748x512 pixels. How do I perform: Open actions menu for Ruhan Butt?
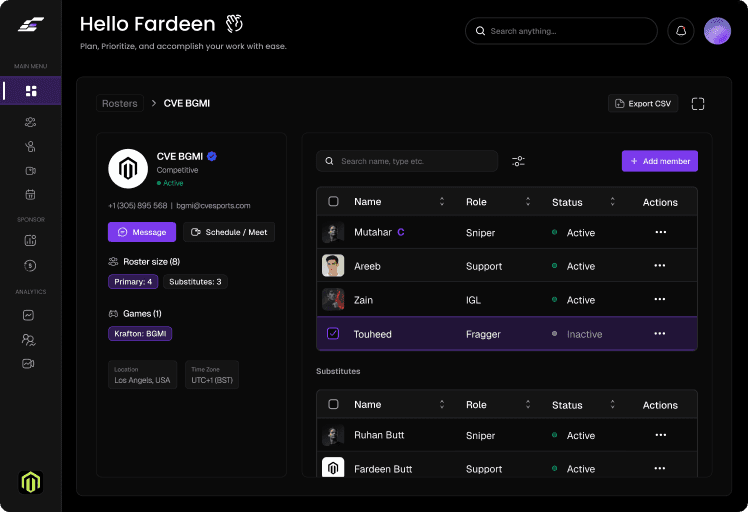point(660,435)
